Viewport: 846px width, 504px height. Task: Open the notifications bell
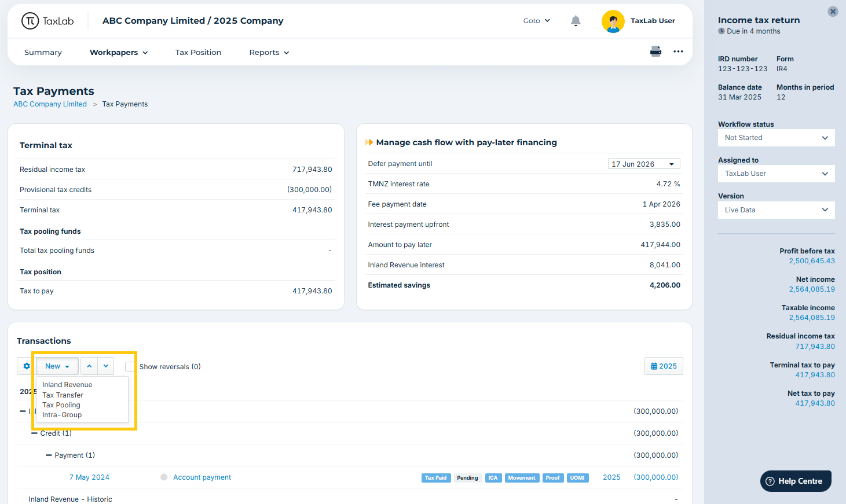(576, 21)
